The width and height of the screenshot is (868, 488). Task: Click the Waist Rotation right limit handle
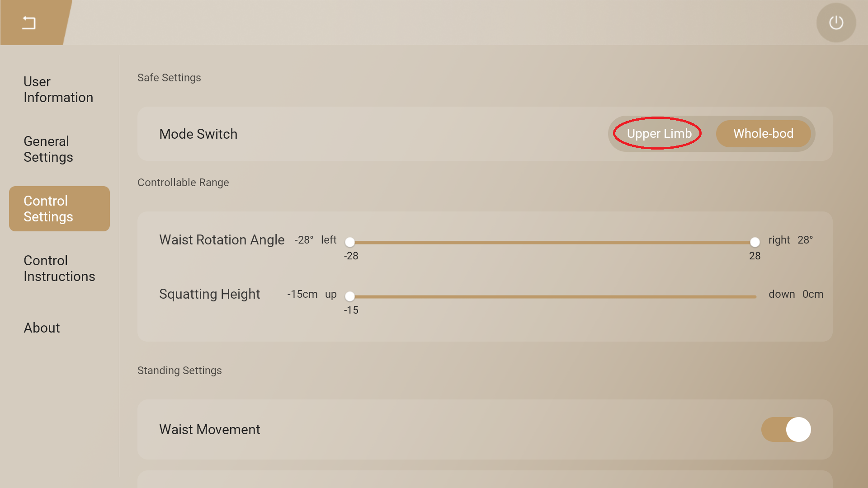pos(755,242)
